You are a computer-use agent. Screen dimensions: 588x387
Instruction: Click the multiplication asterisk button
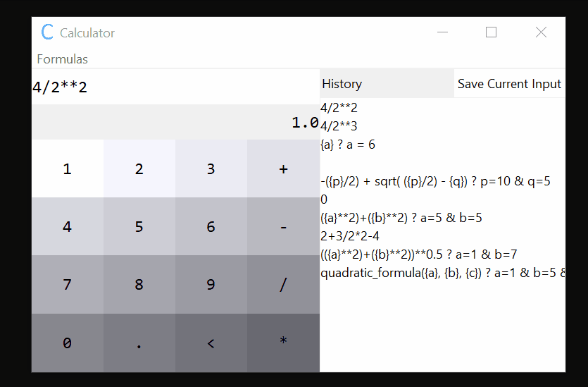point(284,343)
